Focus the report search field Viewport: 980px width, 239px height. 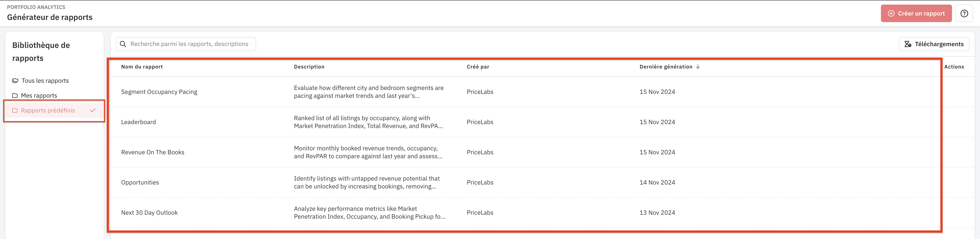(186, 44)
